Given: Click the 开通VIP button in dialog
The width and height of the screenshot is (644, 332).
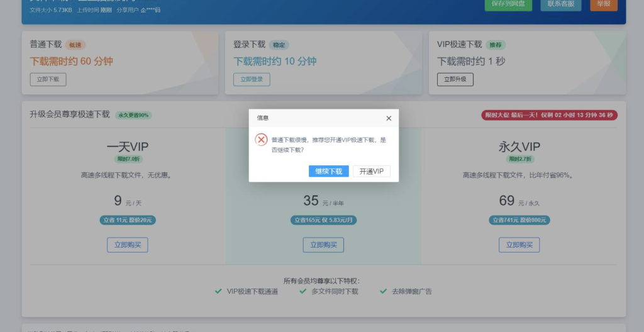Looking at the screenshot, I should tap(371, 171).
